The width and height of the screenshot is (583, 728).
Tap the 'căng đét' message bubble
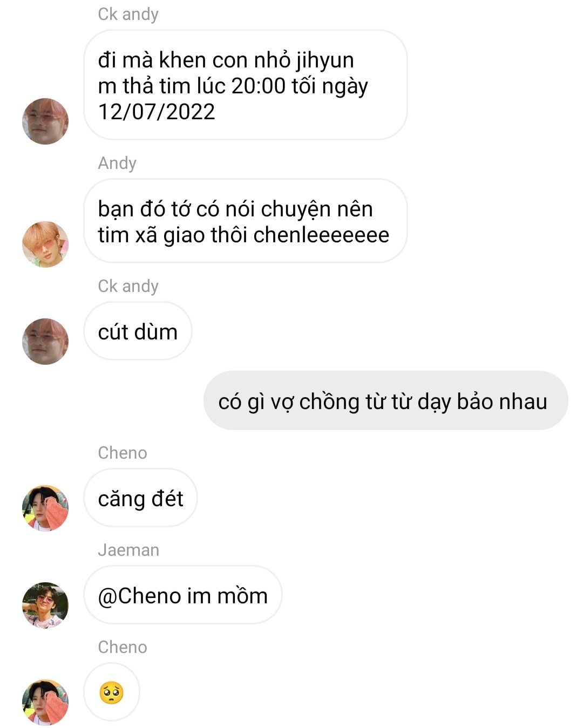pos(140,498)
